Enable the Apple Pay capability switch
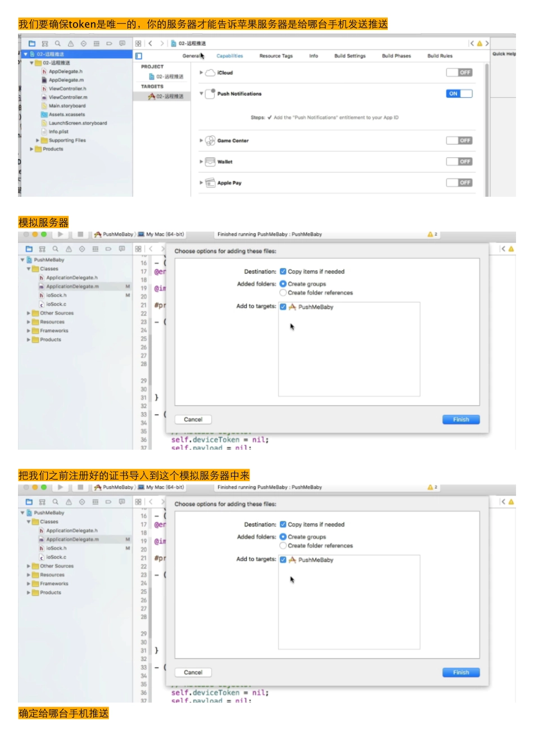 coord(459,183)
